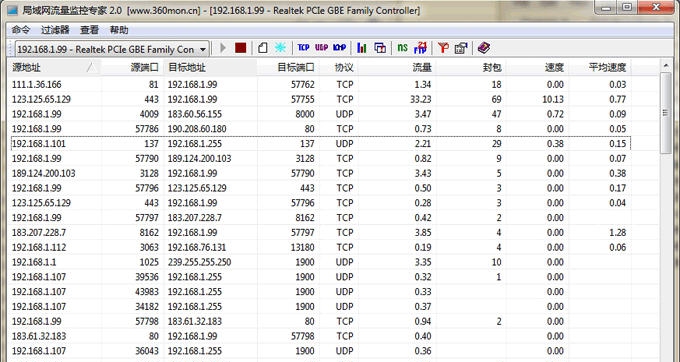Image resolution: width=680 pixels, height=362 pixels.
Task: Sort by the 源端口 column header
Action: pos(132,68)
